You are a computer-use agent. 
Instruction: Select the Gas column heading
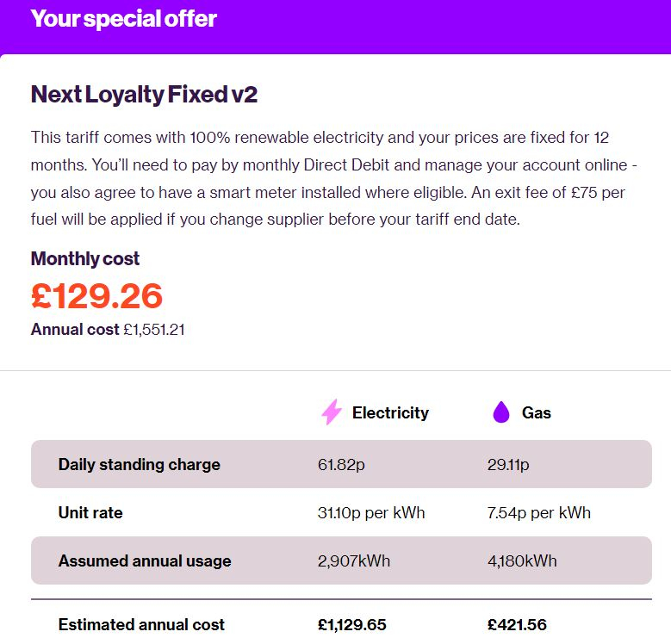(537, 412)
